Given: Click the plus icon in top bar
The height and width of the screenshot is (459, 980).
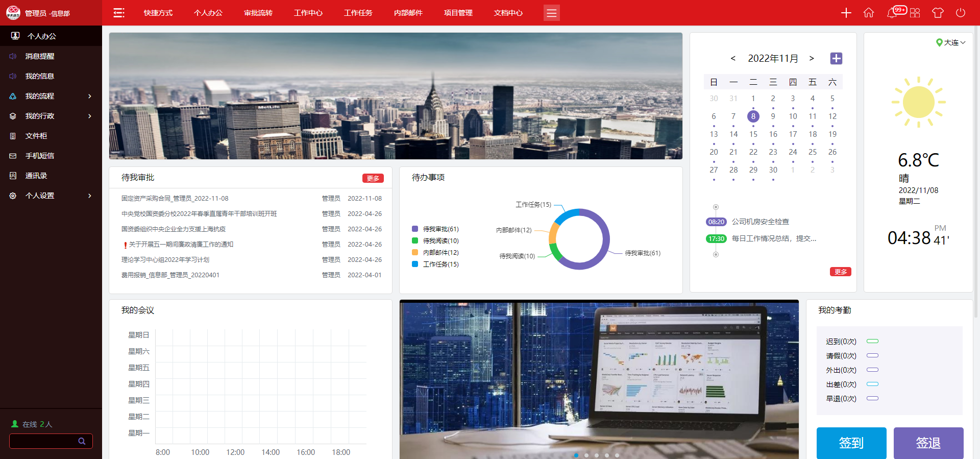Looking at the screenshot, I should 846,13.
